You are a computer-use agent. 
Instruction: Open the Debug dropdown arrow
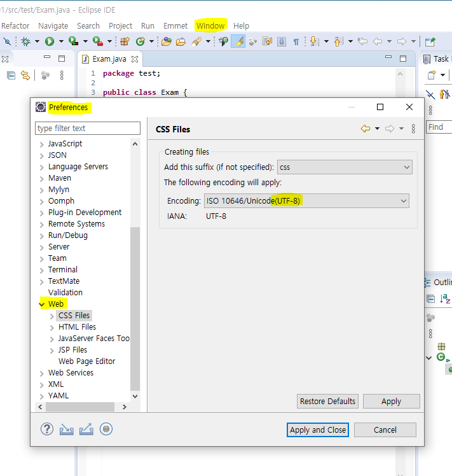click(x=37, y=41)
